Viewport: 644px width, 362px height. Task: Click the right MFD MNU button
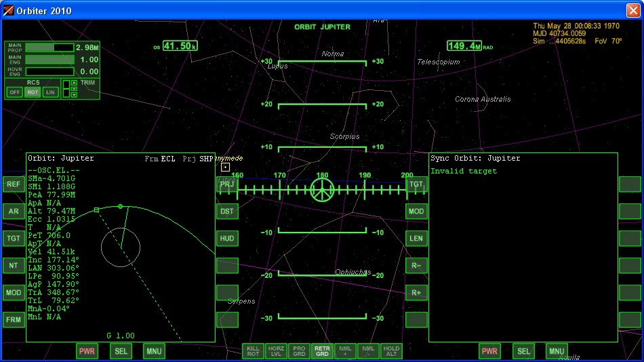click(557, 351)
